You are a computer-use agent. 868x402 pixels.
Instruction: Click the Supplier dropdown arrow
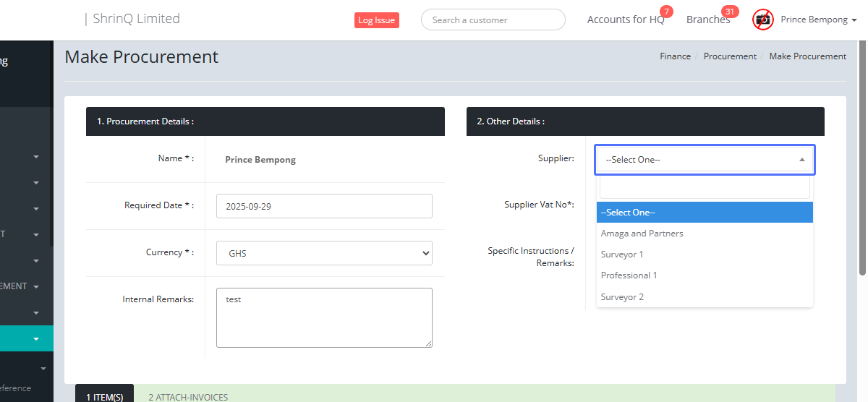801,160
